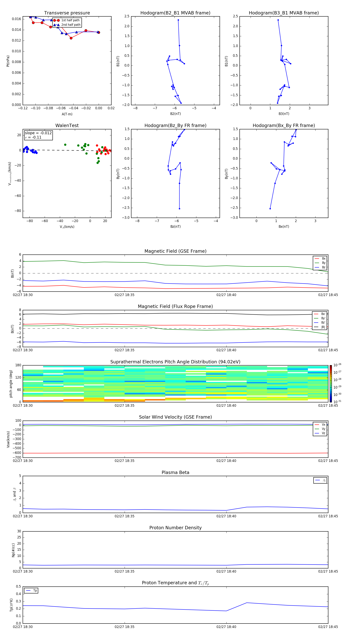Click the "Np(#/cc)" y-axis label

(x=13, y=550)
